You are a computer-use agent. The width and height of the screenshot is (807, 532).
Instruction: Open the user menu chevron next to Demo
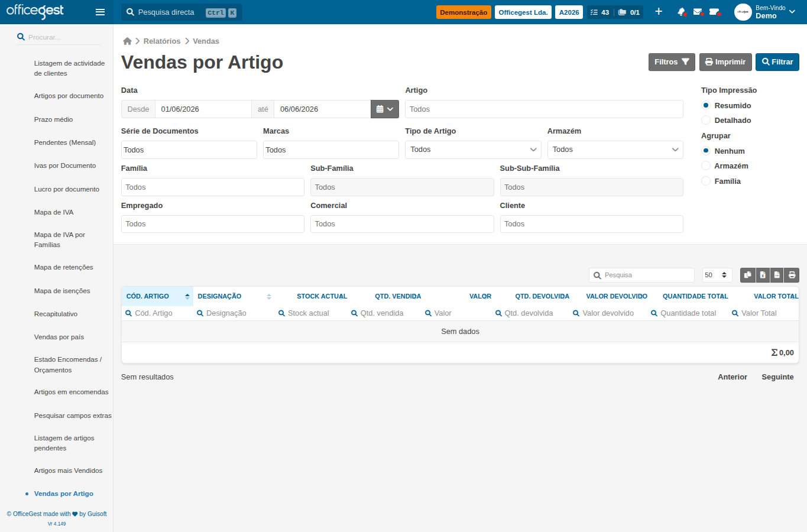click(x=792, y=12)
